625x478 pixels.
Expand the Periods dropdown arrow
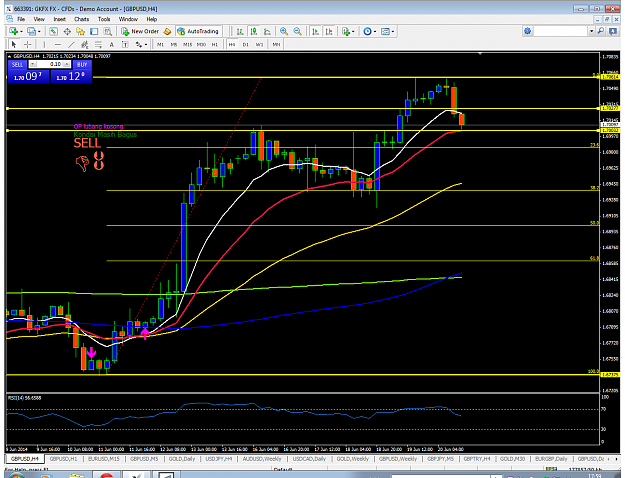[375, 31]
